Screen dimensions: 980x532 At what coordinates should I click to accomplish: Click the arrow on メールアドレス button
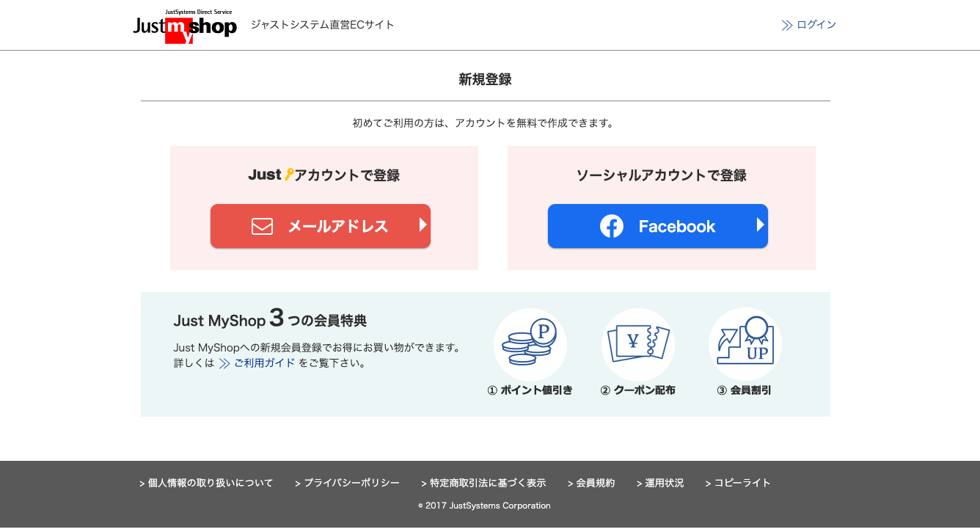pos(423,225)
